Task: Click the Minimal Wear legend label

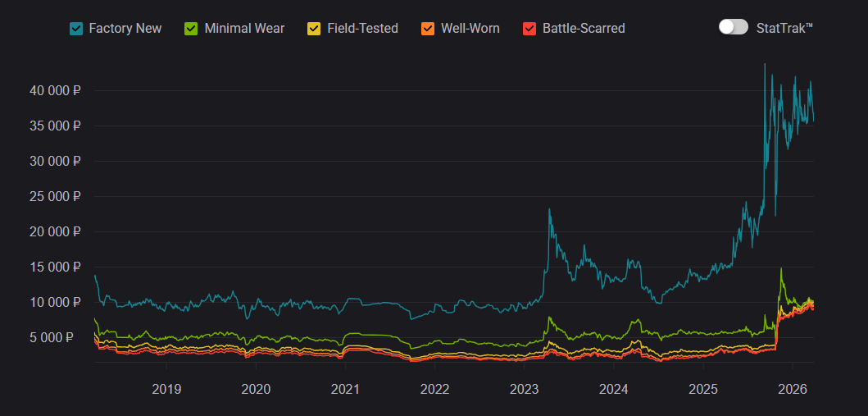Action: coord(244,29)
